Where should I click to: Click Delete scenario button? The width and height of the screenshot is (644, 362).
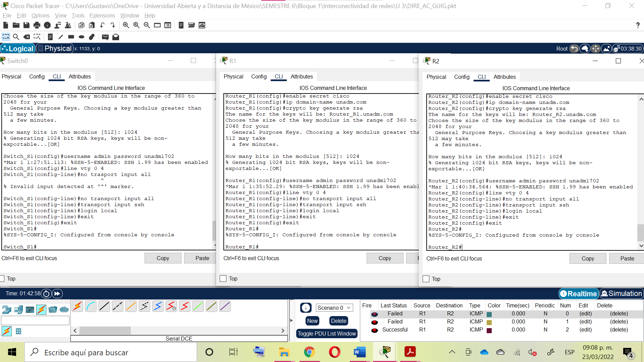[x=338, y=321]
